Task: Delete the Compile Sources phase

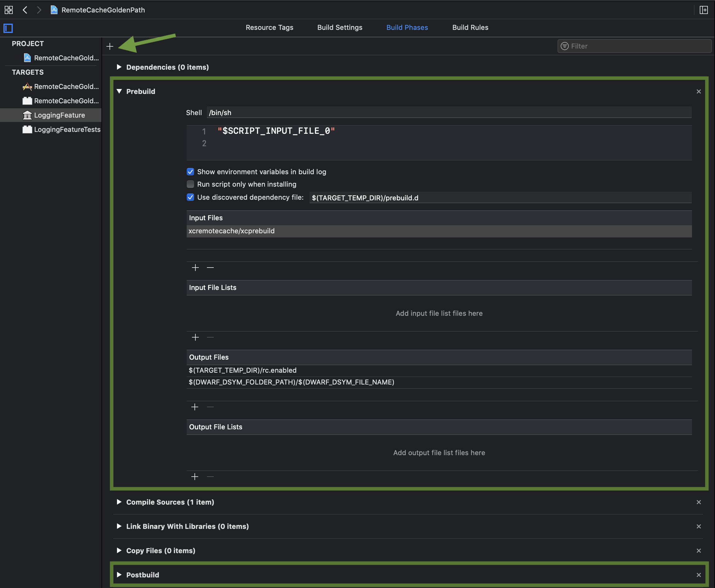Action: pos(699,502)
